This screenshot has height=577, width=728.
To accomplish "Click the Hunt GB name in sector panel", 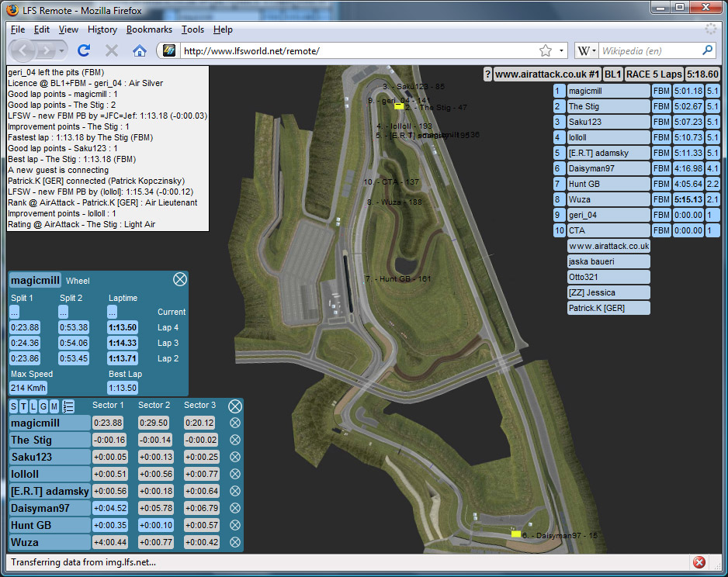I will pos(50,525).
